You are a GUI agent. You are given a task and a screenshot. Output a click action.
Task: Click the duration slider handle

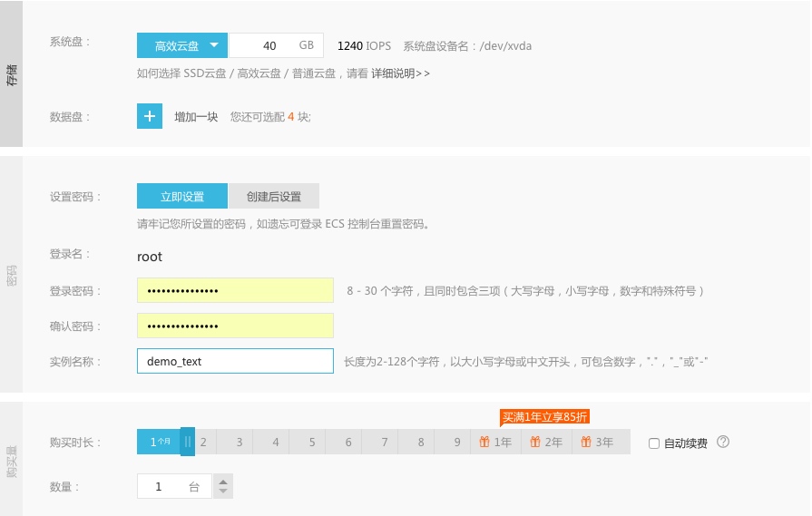click(187, 443)
